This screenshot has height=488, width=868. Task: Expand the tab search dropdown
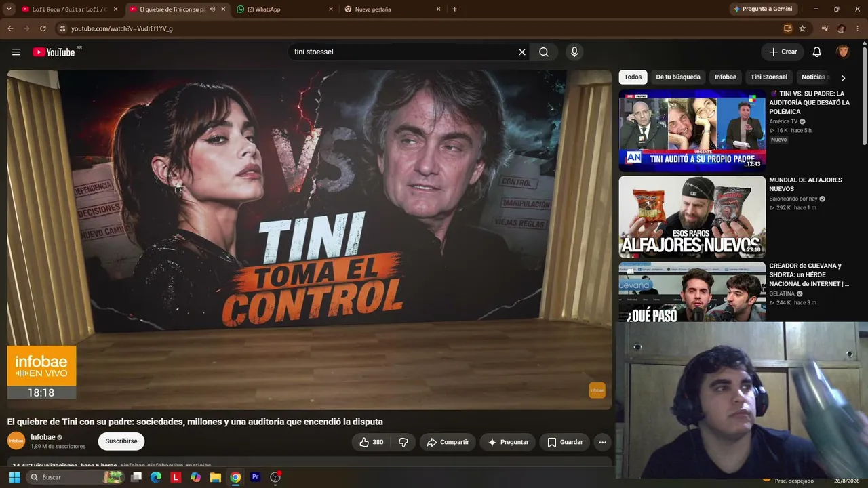(x=9, y=9)
